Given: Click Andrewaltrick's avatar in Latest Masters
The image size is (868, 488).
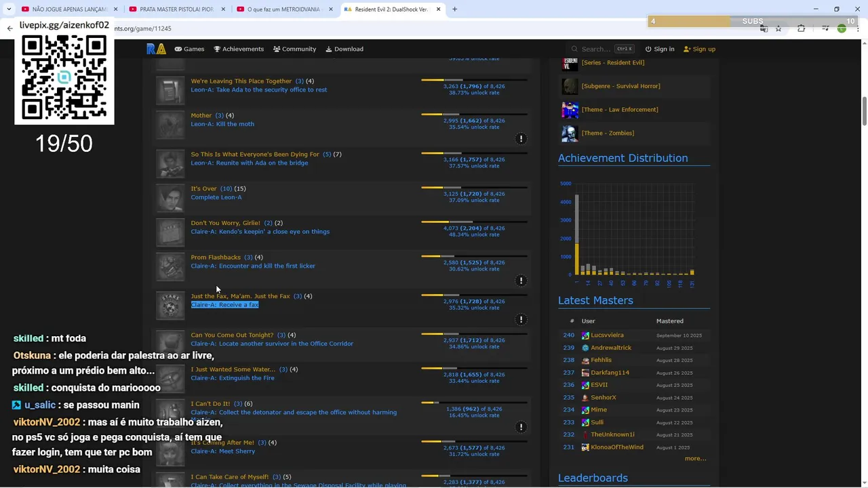Looking at the screenshot, I should pyautogui.click(x=585, y=348).
